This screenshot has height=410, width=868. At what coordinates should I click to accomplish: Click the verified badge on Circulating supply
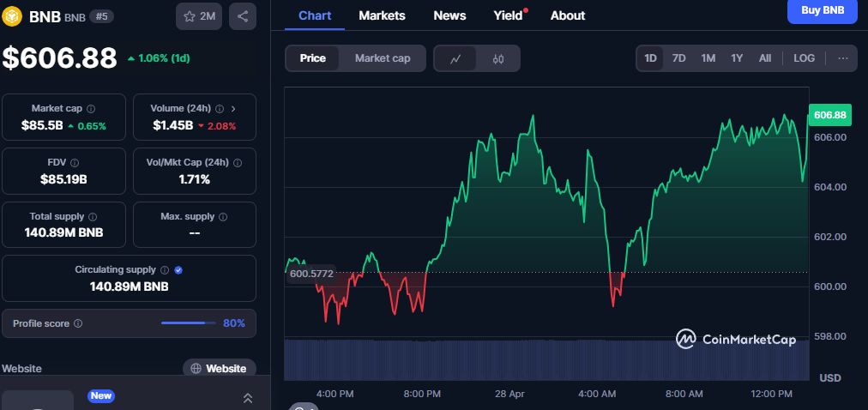pyautogui.click(x=178, y=270)
